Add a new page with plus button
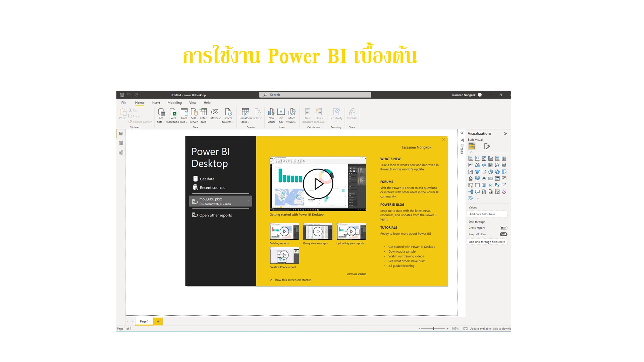 click(158, 321)
